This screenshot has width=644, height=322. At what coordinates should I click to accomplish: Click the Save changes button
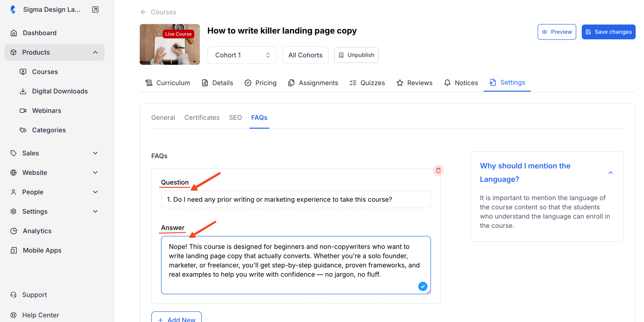tap(608, 32)
